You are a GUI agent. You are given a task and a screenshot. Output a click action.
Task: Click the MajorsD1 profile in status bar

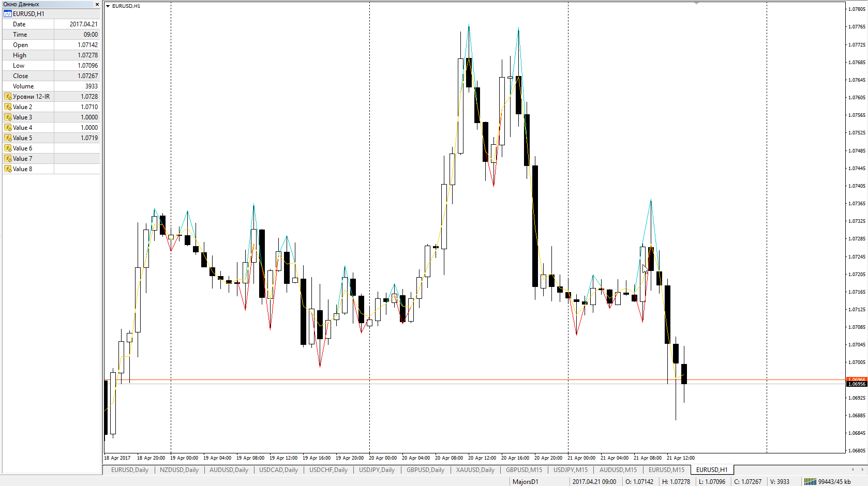pyautogui.click(x=526, y=482)
